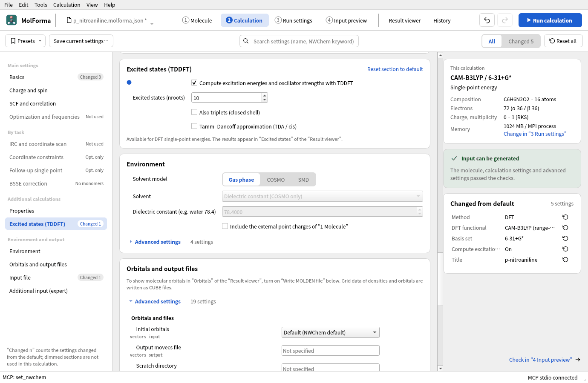Viewport: 588px width, 383px height.
Task: Switch to the Run settings step tab
Action: [x=294, y=20]
